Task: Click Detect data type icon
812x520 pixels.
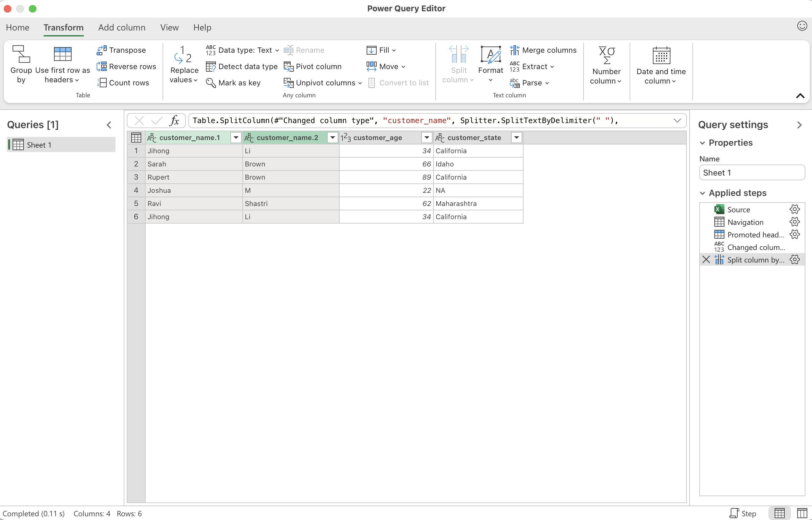Action: [211, 67]
